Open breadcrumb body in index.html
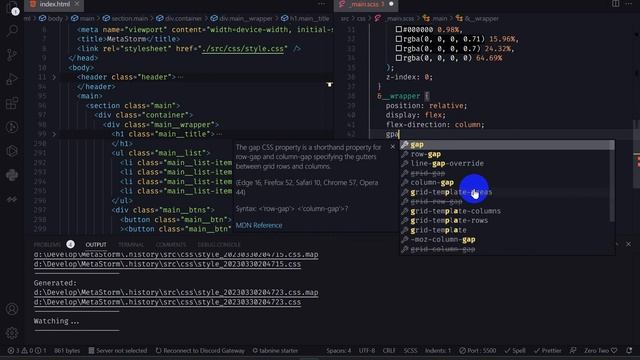Image resolution: width=640 pixels, height=360 pixels. point(51,18)
